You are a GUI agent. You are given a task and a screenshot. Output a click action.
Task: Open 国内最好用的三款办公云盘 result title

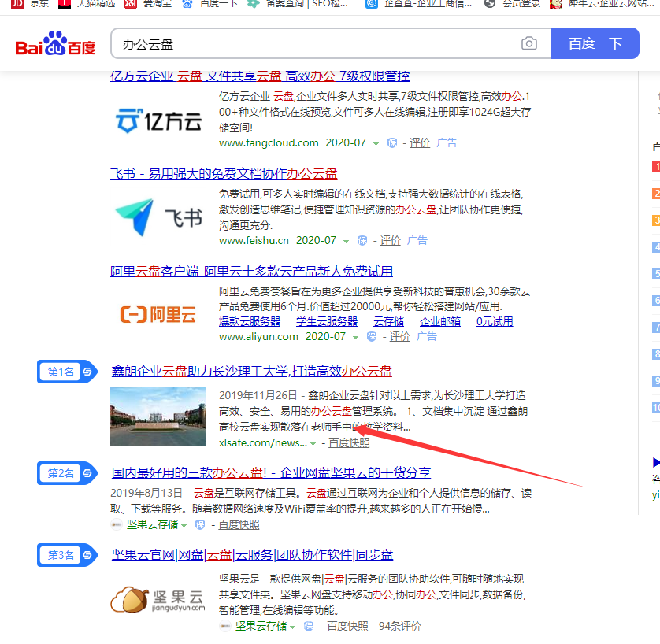coord(271,473)
